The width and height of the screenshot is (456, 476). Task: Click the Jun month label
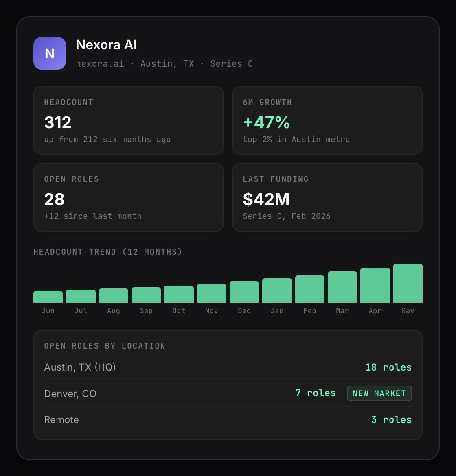pyautogui.click(x=48, y=311)
